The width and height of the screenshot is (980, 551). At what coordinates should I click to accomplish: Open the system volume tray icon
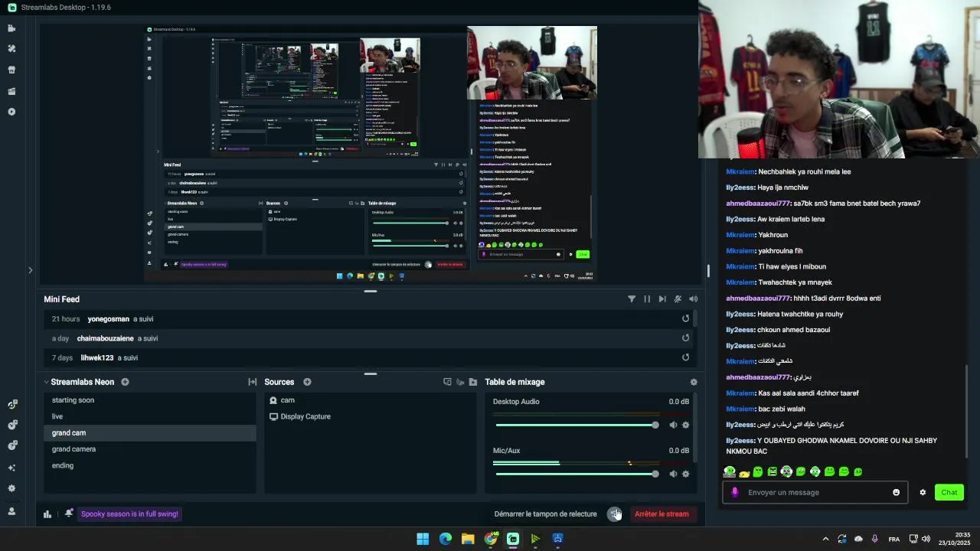click(x=926, y=539)
